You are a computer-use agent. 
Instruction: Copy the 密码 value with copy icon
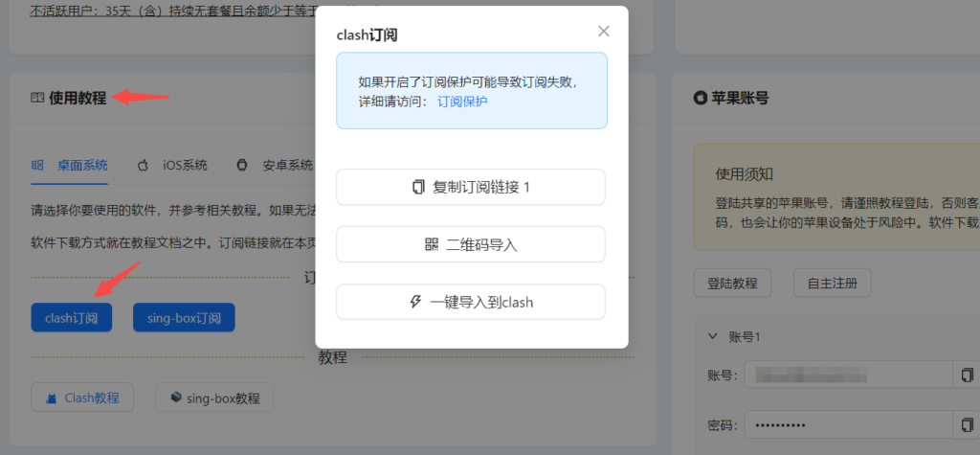[x=967, y=423]
